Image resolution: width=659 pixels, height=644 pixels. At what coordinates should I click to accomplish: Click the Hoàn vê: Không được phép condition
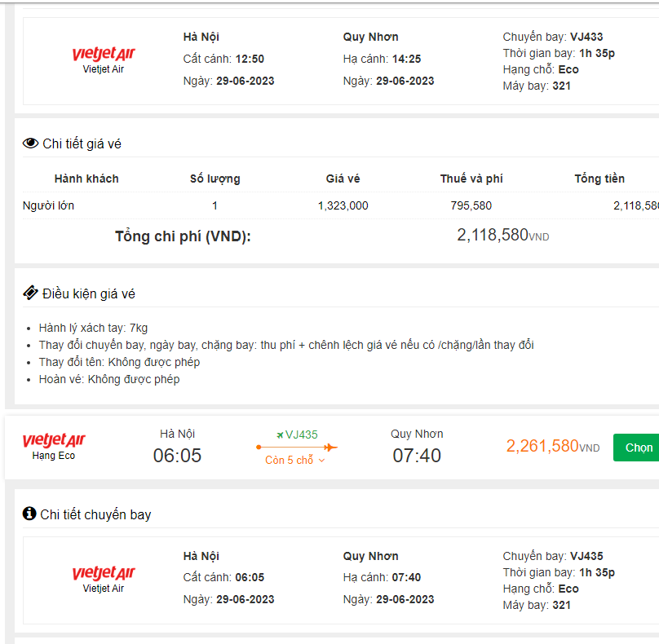tap(109, 379)
